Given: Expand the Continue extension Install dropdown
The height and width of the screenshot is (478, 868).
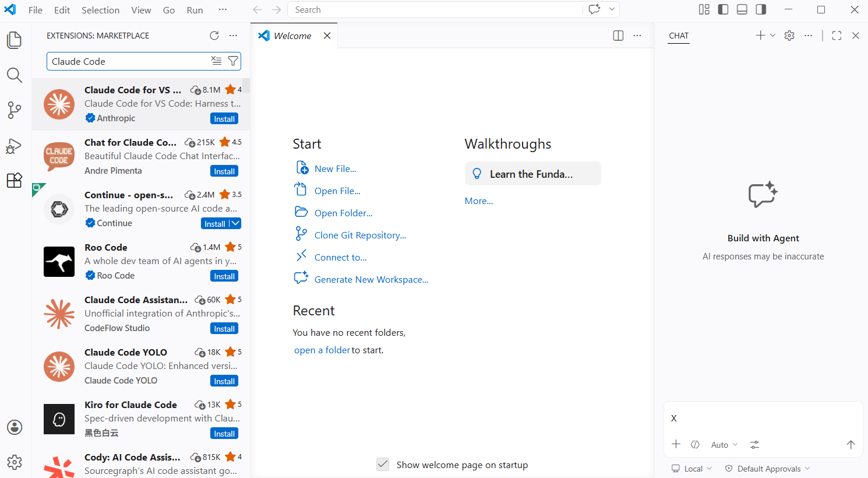Looking at the screenshot, I should (x=235, y=223).
